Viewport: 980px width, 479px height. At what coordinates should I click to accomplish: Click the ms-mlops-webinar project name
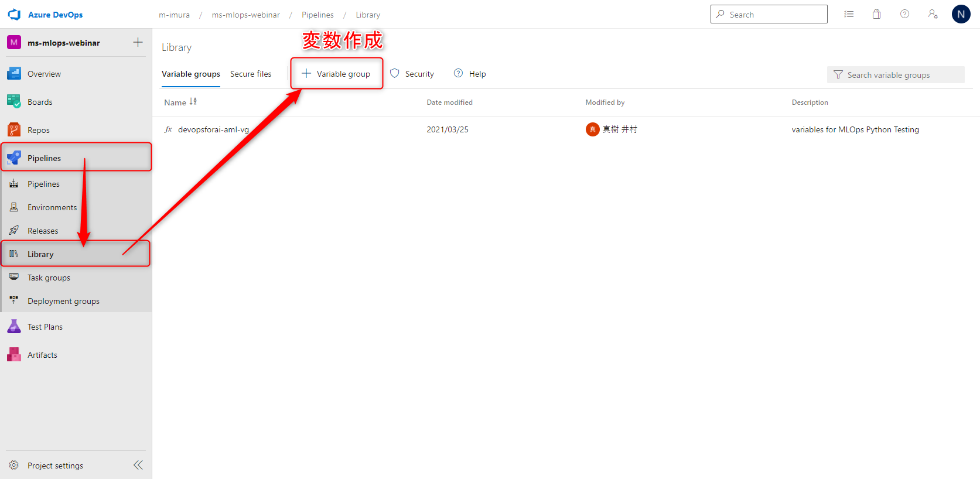point(64,43)
